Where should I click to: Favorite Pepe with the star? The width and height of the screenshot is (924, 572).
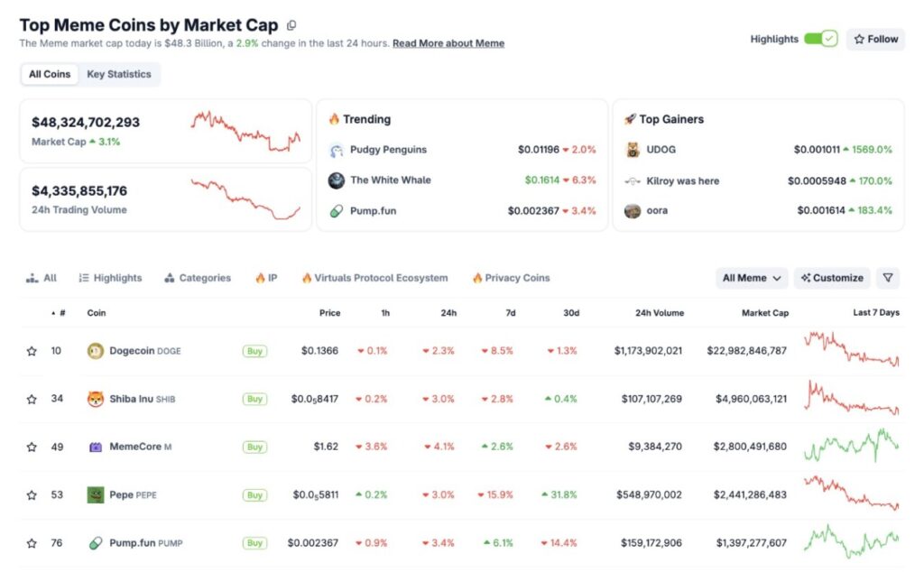click(32, 495)
